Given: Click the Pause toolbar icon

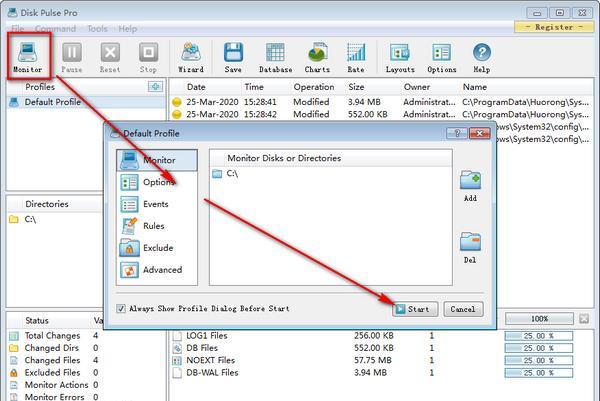Looking at the screenshot, I should pos(72,57).
